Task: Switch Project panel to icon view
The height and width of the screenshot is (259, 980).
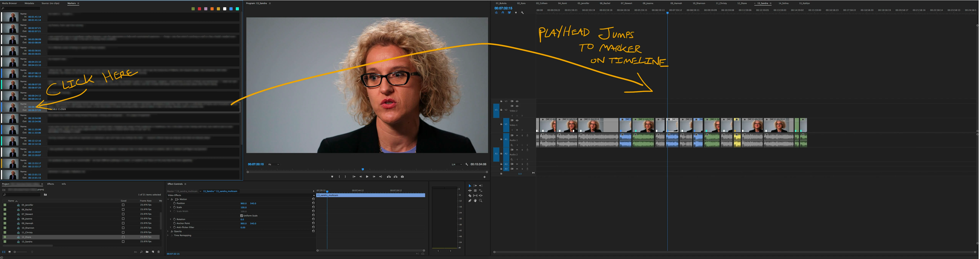Action: pyautogui.click(x=10, y=252)
